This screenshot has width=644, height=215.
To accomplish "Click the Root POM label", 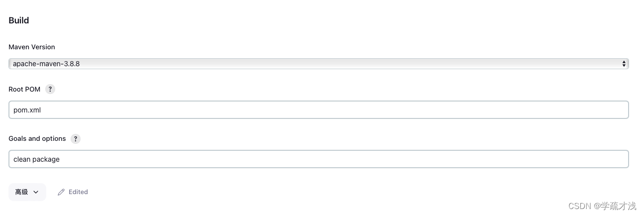I will coord(24,89).
